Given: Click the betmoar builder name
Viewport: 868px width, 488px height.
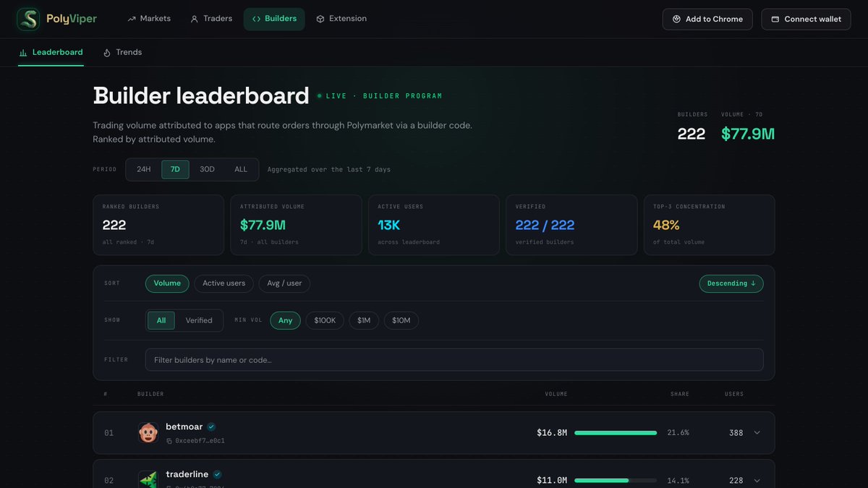Looking at the screenshot, I should (184, 427).
